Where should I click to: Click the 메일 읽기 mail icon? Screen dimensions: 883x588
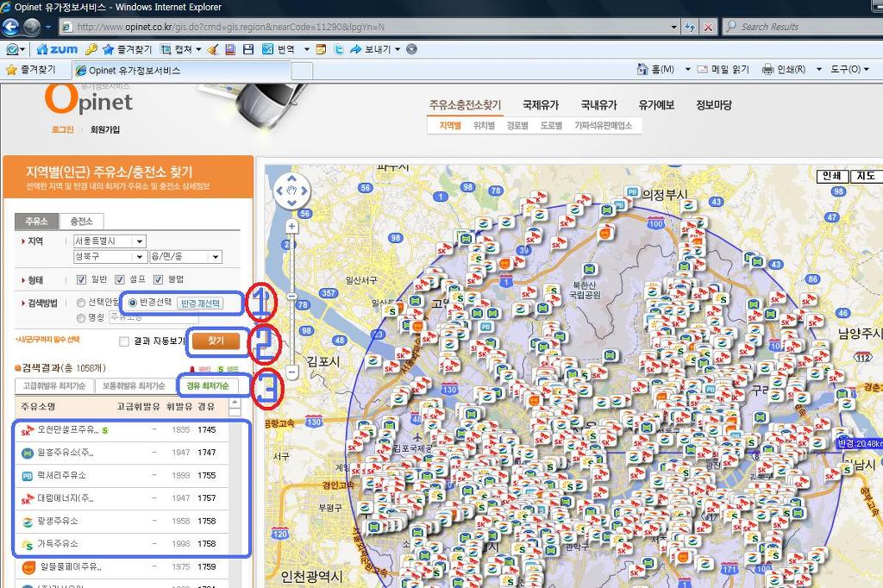[x=702, y=69]
